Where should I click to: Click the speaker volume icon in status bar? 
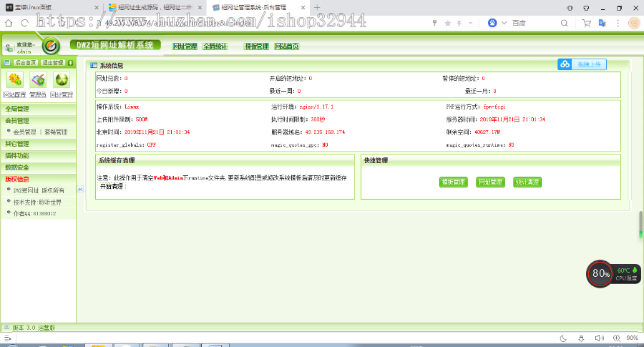599,338
